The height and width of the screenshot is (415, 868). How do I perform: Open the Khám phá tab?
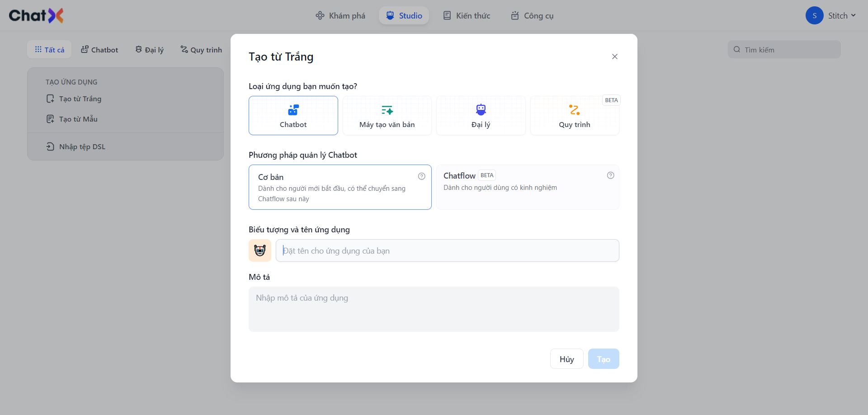(340, 15)
